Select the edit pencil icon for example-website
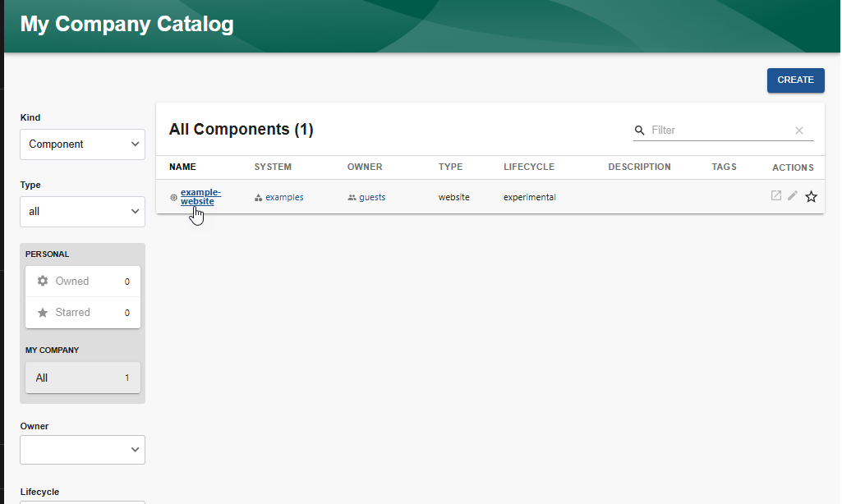The image size is (842, 504). point(793,195)
